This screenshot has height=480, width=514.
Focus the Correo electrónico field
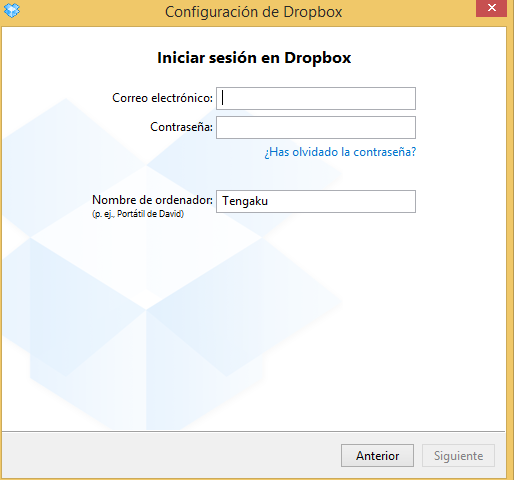tap(316, 98)
